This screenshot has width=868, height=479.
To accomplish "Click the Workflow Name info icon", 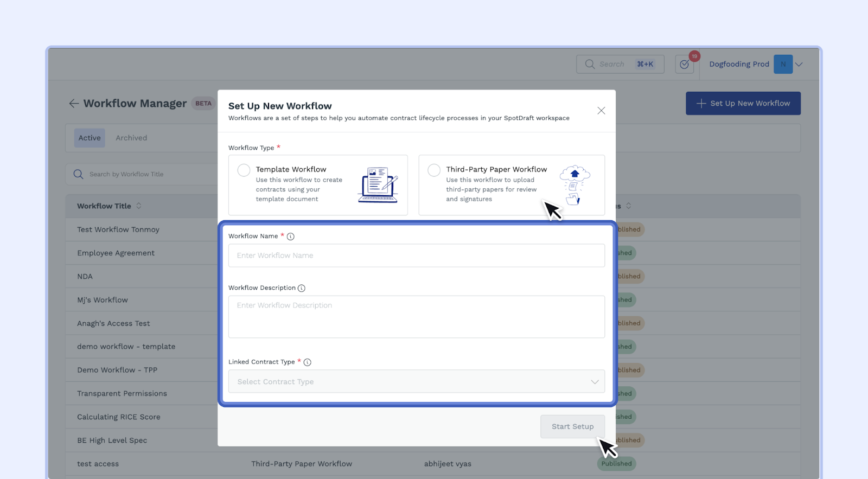I will pos(290,237).
